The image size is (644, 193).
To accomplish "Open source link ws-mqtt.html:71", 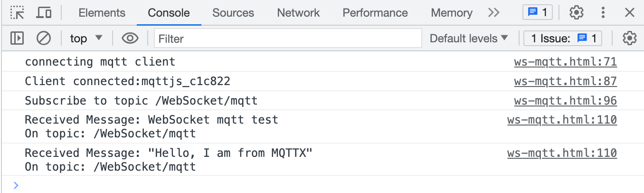I will pyautogui.click(x=565, y=62).
